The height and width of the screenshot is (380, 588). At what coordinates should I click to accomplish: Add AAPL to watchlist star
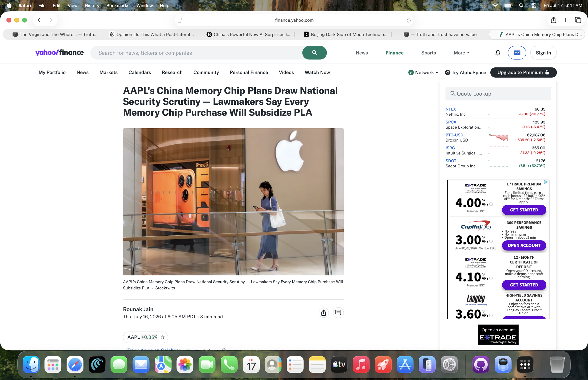(163, 337)
